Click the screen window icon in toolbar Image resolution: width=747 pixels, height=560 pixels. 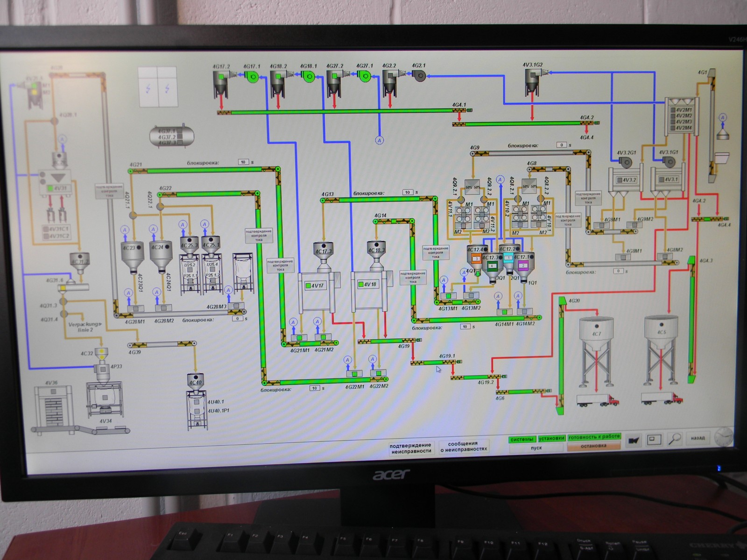coord(655,440)
